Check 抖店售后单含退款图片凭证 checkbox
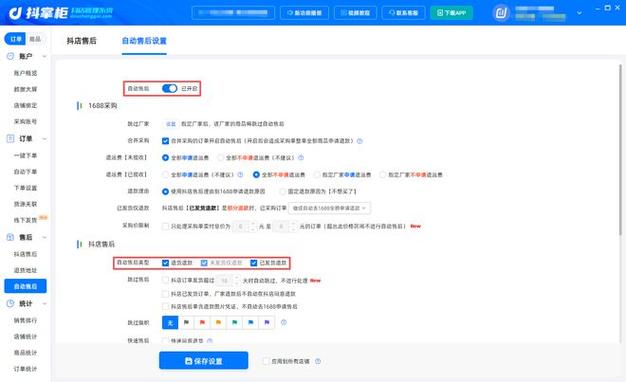 tap(165, 307)
